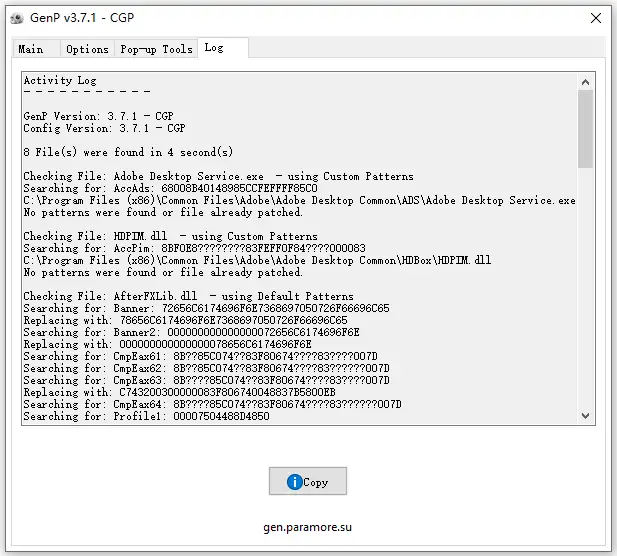
Task: Click 'Checking File: Adobe Desktop Service.exe' line
Action: [x=218, y=176]
